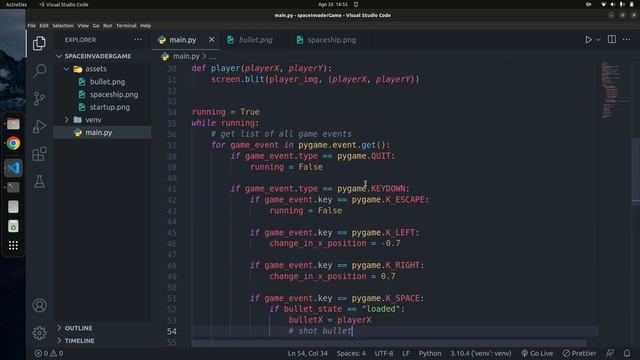Click Ln 54, Col 34 in status bar
The height and width of the screenshot is (360, 640).
[307, 353]
